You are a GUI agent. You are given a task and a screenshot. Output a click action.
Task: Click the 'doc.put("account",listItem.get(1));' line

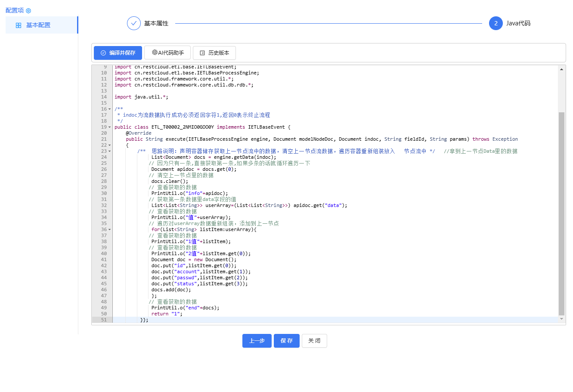click(x=201, y=272)
